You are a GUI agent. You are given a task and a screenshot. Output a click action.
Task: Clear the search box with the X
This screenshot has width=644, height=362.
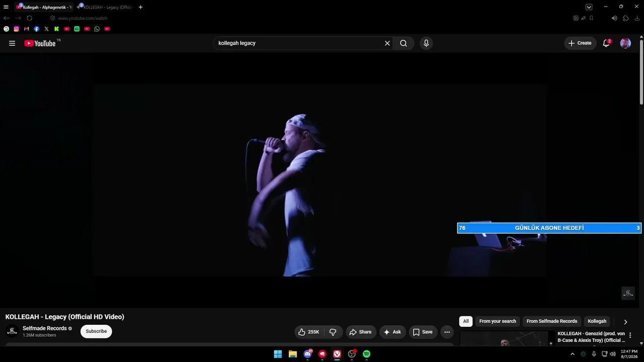pos(387,43)
